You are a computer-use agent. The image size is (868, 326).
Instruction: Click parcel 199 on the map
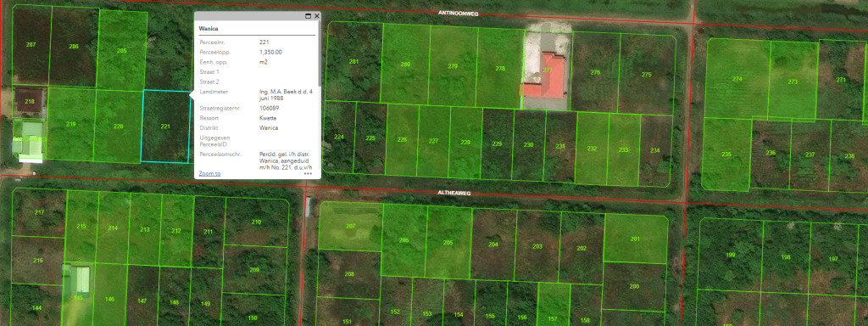pos(730,255)
